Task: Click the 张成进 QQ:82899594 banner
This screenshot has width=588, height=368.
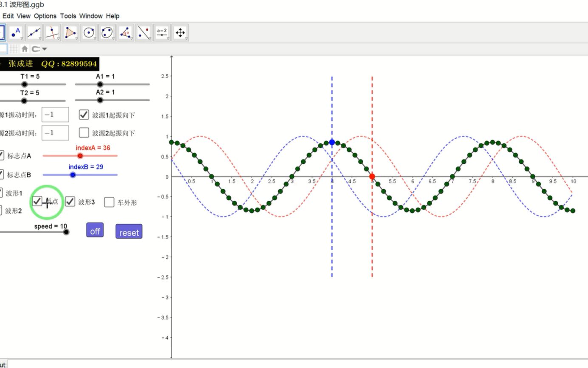Action: (x=49, y=64)
